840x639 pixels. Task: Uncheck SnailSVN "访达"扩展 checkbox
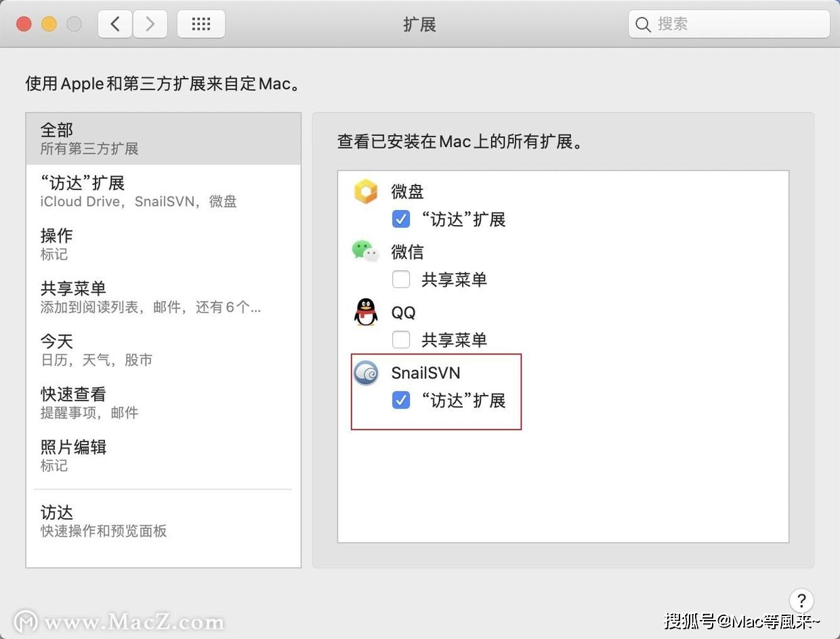click(x=401, y=400)
